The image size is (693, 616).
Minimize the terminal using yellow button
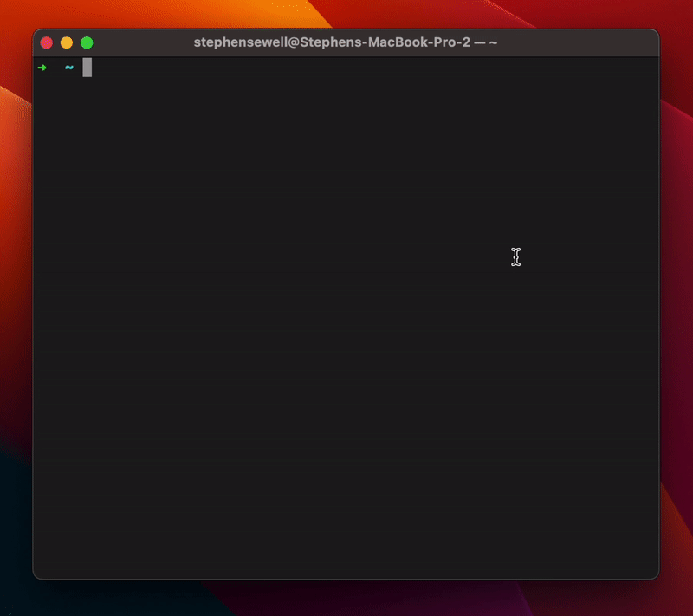(67, 42)
